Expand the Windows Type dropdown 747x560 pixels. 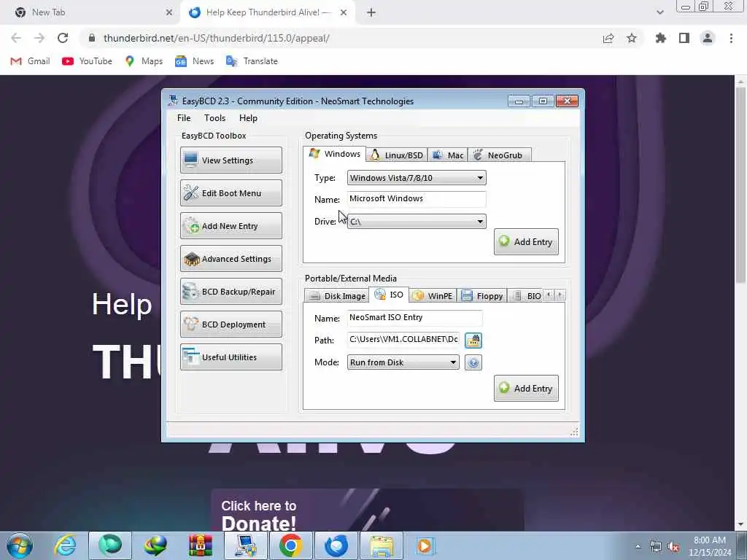(x=417, y=178)
